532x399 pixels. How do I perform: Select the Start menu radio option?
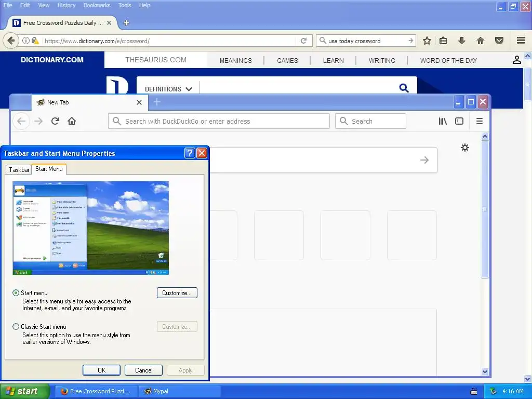16,293
